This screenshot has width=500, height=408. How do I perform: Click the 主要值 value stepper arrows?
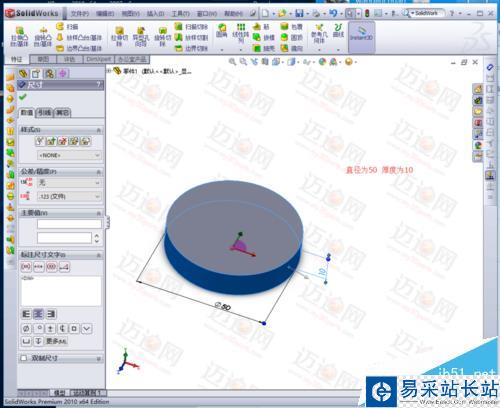pyautogui.click(x=97, y=238)
